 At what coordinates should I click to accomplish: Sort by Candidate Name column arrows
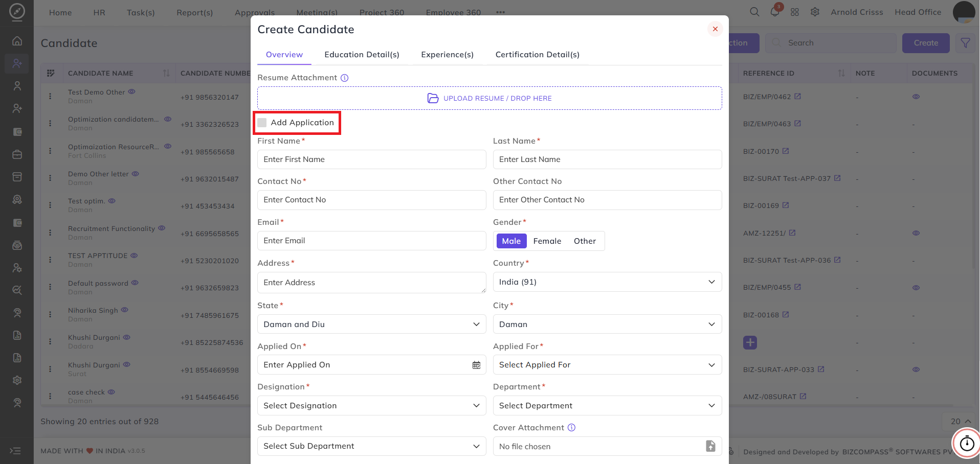(x=166, y=73)
